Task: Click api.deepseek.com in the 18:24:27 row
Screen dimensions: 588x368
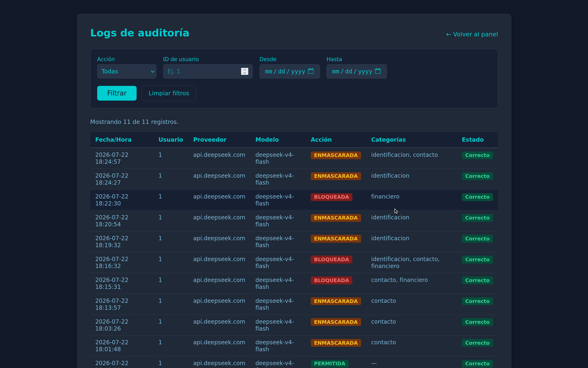Action: tap(219, 176)
